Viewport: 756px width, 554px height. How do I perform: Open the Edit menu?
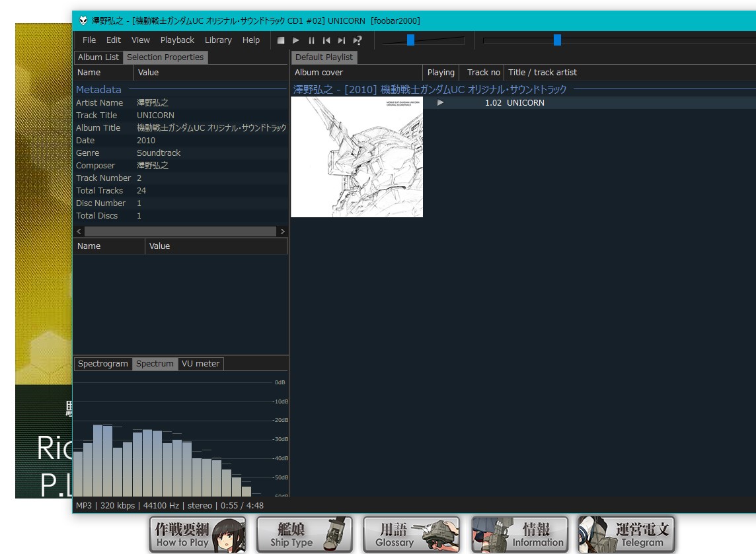(x=114, y=40)
